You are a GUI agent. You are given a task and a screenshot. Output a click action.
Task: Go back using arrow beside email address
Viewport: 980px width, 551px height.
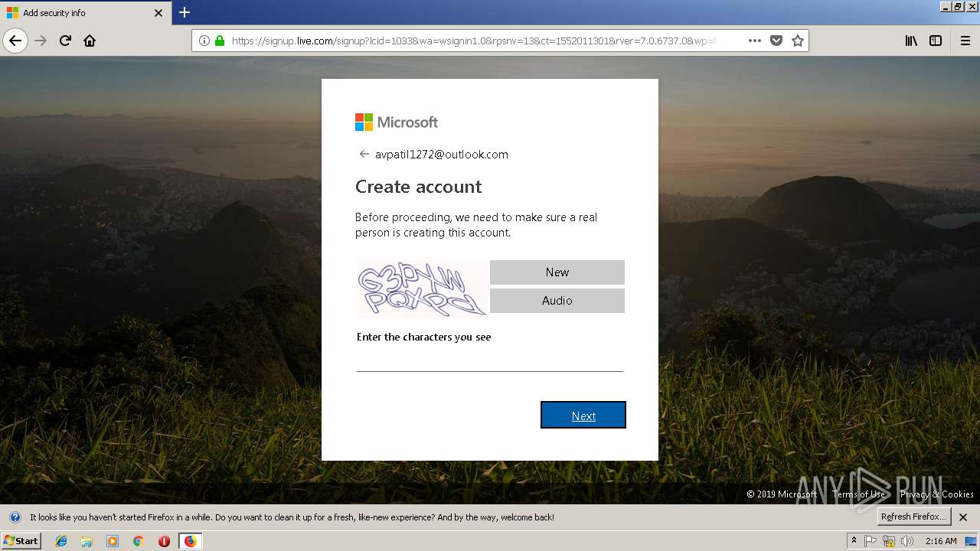[x=364, y=154]
